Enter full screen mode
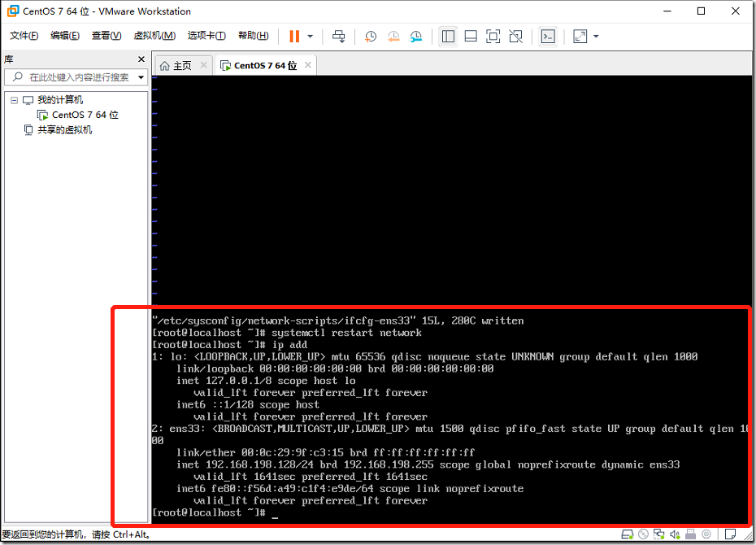Screen dimensions: 756x545 coord(493,36)
